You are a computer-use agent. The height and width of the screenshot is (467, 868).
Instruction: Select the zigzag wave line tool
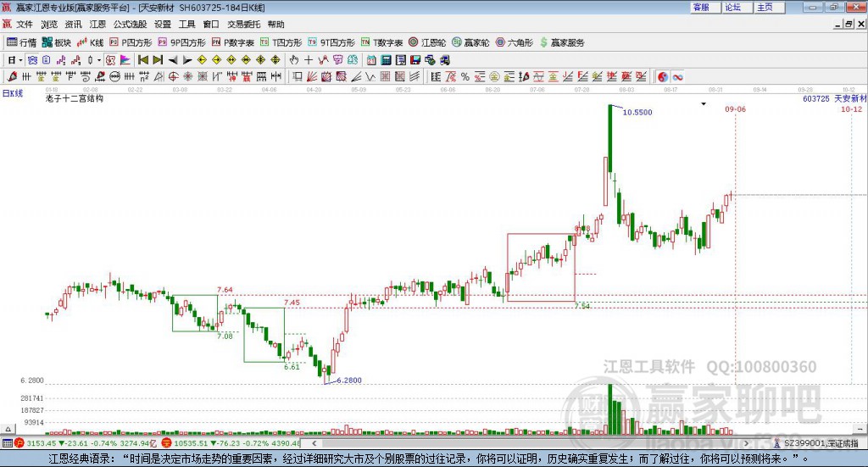(370, 77)
